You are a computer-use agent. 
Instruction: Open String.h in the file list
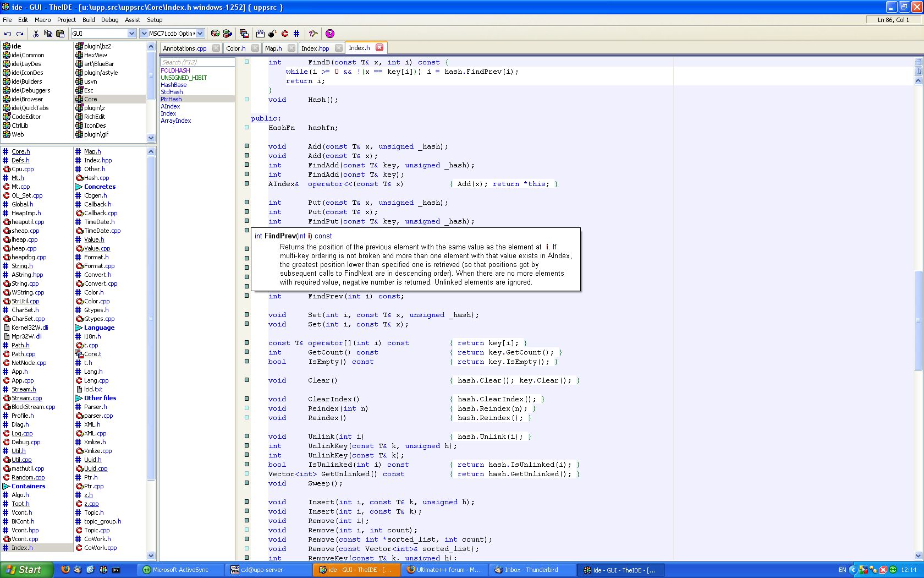(22, 266)
